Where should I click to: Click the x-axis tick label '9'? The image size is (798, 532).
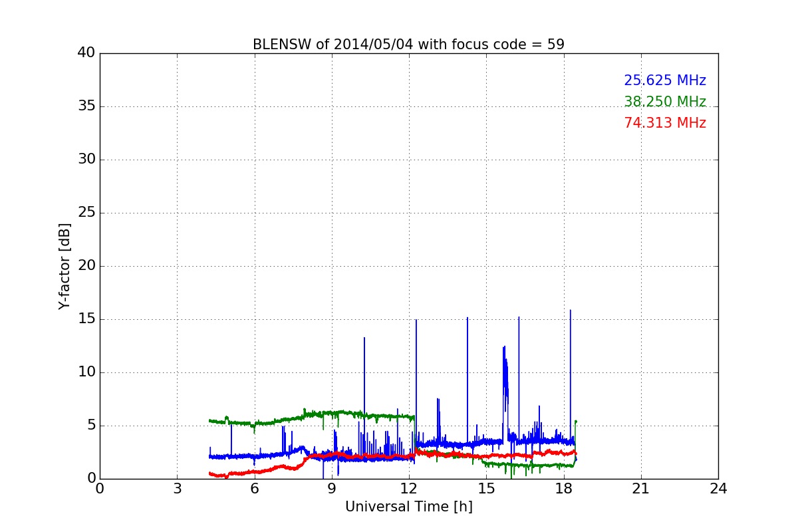pyautogui.click(x=331, y=489)
